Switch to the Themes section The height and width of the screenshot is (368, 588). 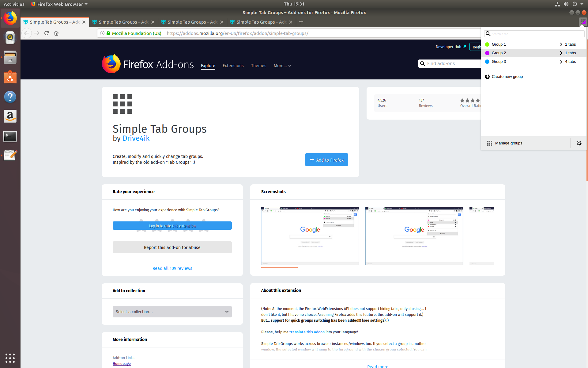(x=258, y=65)
